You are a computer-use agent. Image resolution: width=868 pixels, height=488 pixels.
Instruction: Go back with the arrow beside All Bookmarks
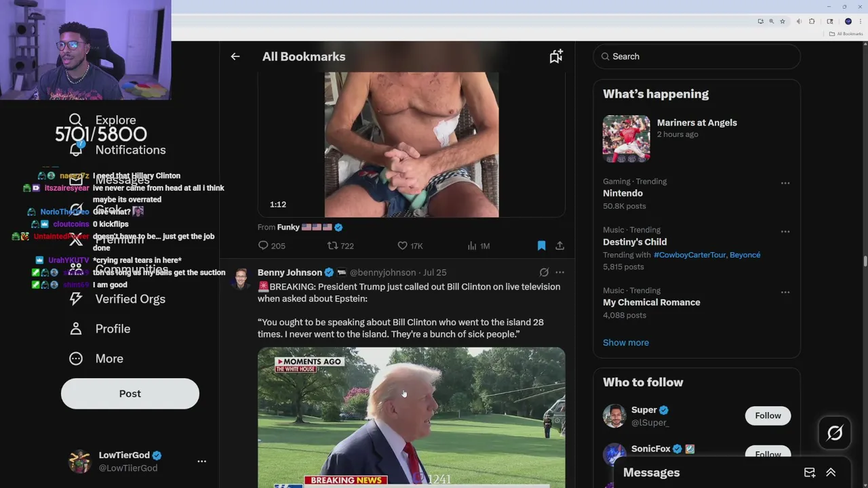pos(235,57)
